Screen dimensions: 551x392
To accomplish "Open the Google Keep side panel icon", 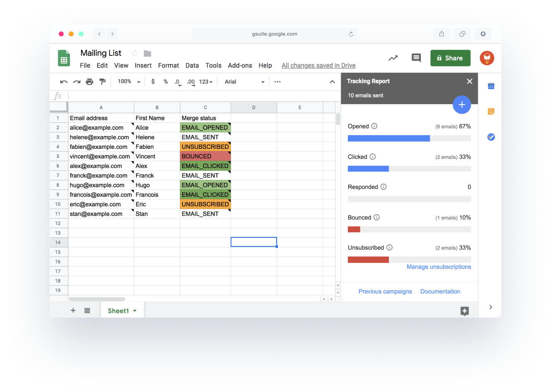I will tap(491, 112).
